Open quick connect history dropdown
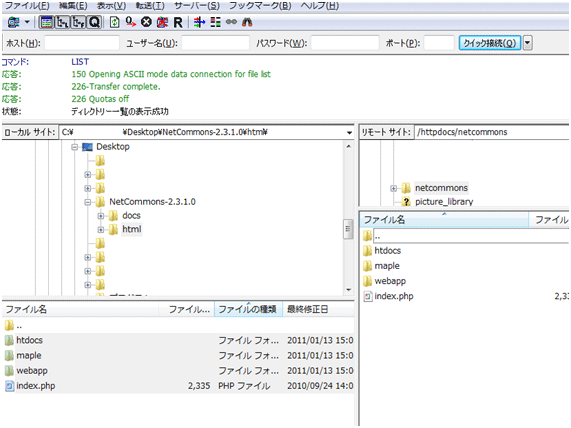 pos(528,43)
